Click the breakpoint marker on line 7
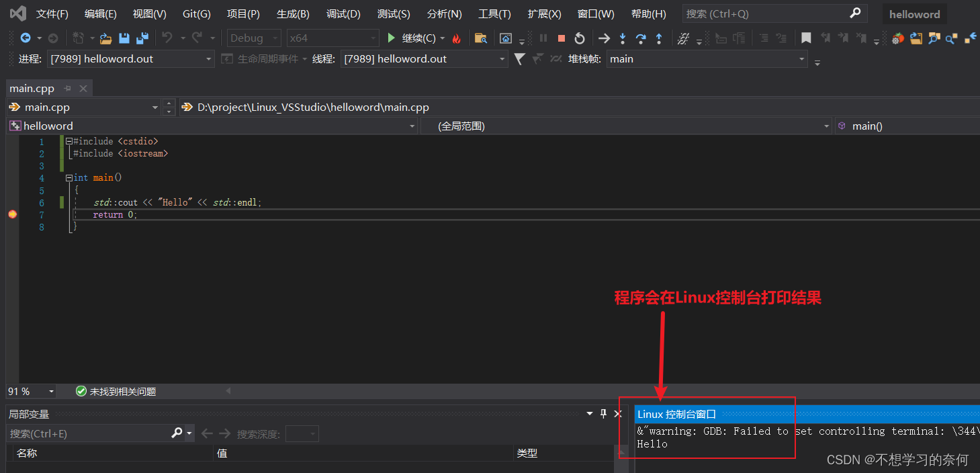Viewport: 980px width, 473px height. pos(12,214)
